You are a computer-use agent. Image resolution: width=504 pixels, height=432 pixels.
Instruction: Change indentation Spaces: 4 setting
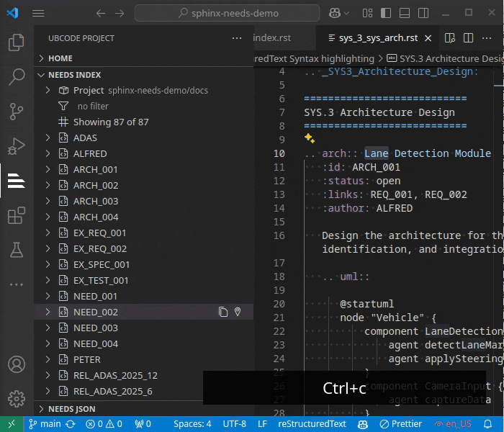[192, 424]
